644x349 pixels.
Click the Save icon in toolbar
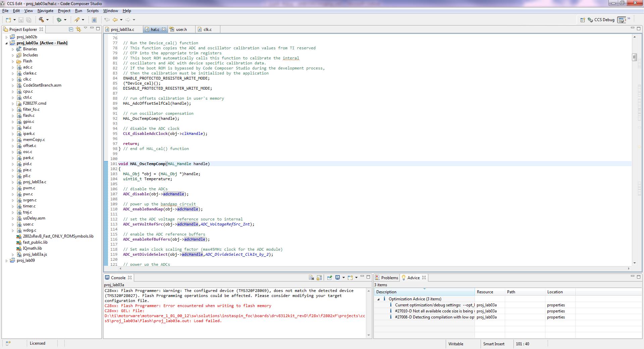coord(21,20)
